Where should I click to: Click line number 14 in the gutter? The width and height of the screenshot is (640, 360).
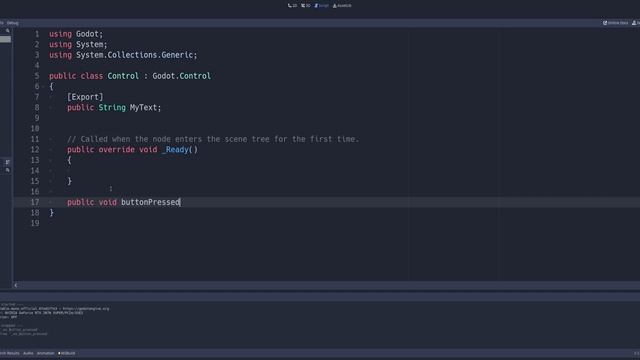click(35, 171)
